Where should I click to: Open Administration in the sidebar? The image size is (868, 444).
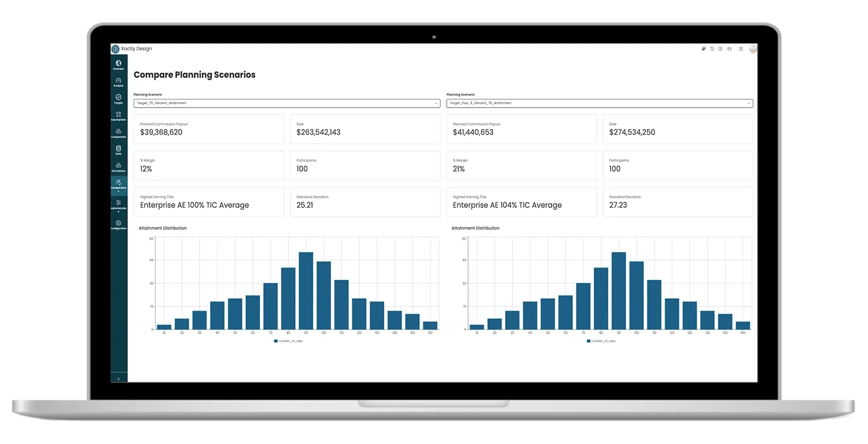click(x=119, y=206)
